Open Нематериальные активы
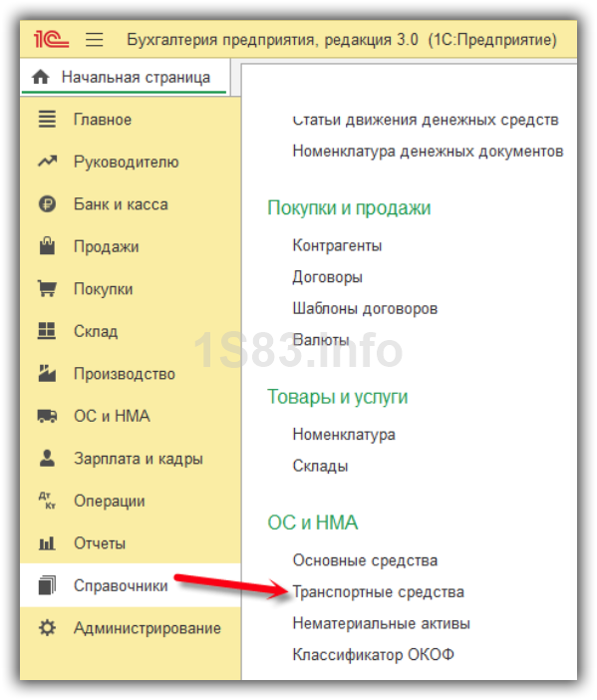 [x=381, y=623]
